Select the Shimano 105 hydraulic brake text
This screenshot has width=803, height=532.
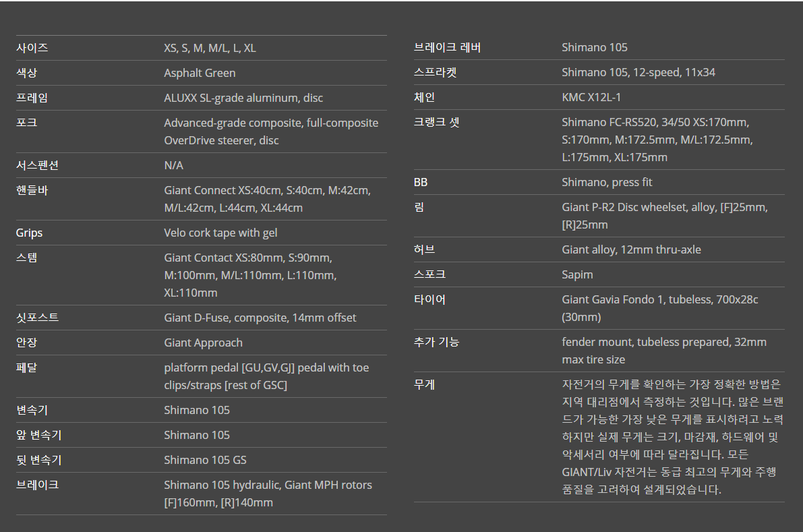268,494
